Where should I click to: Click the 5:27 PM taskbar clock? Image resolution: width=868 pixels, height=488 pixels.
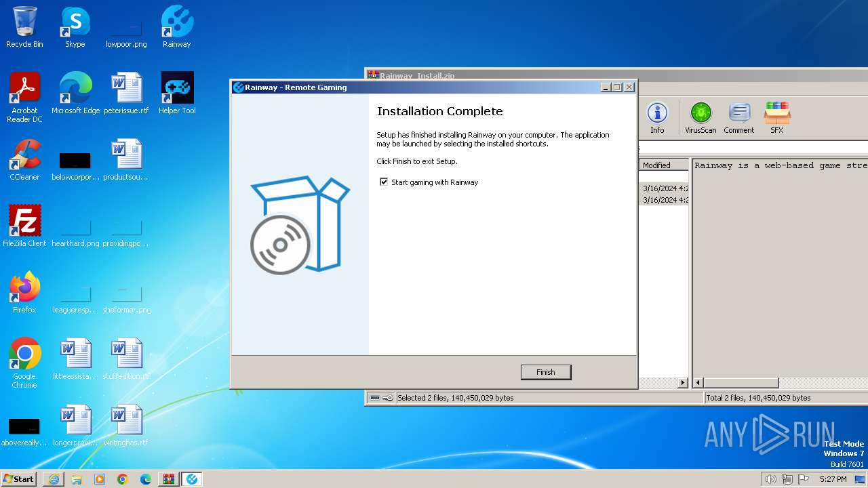pos(833,479)
